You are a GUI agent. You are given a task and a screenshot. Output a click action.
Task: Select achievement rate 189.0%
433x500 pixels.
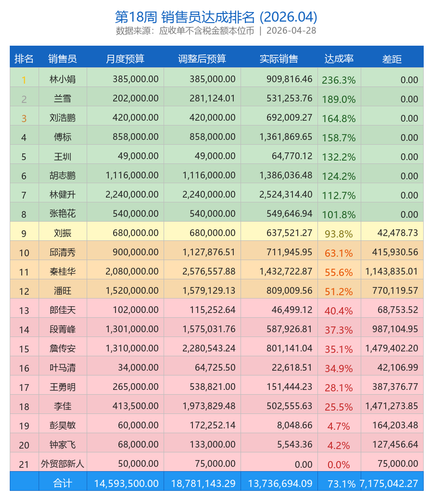339,99
